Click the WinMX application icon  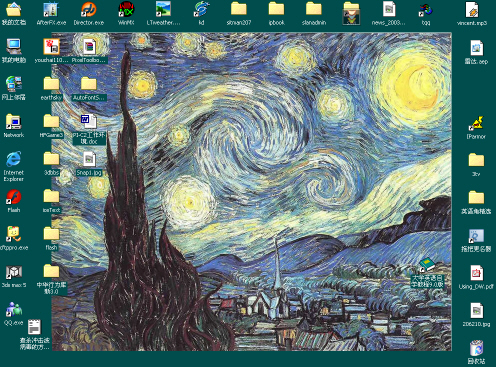pos(126,9)
